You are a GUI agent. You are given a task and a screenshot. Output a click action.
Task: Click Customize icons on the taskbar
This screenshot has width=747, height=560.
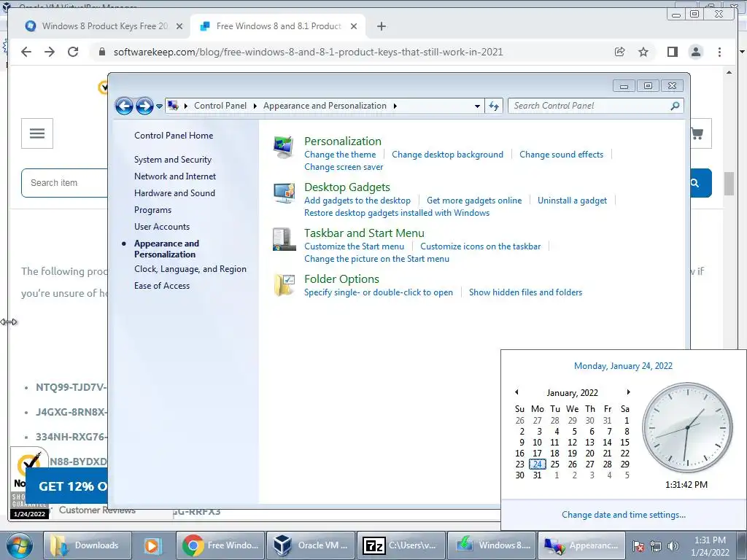480,246
